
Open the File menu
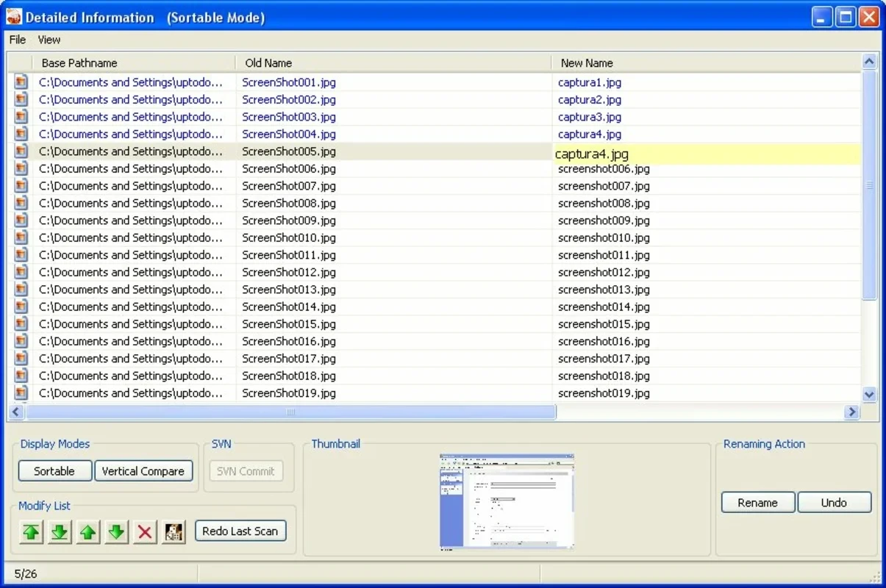(x=18, y=40)
